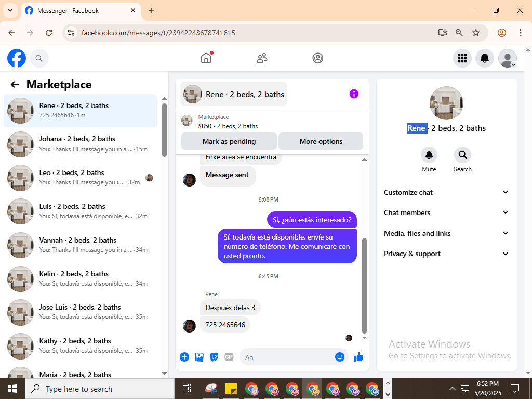Choose a GIF icon in composer
Image resolution: width=532 pixels, height=399 pixels.
[x=229, y=357]
